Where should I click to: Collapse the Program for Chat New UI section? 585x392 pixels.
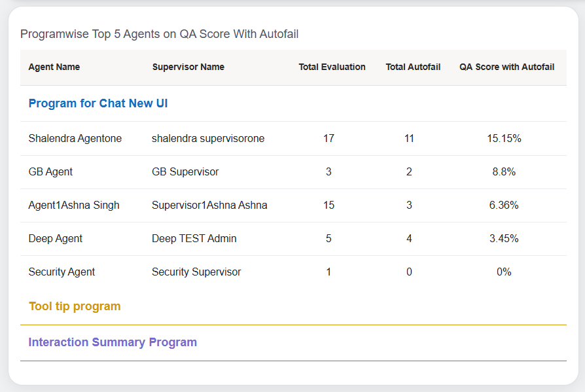(x=98, y=103)
